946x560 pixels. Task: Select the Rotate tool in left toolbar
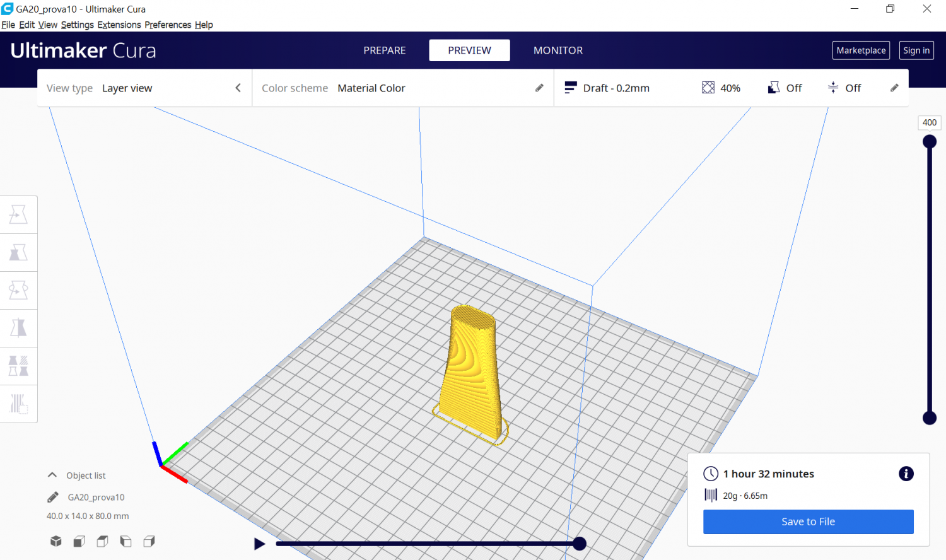click(18, 290)
